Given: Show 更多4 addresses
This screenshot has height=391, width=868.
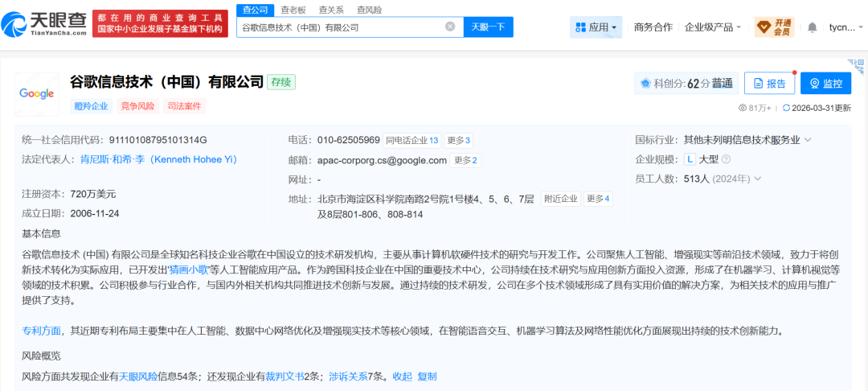Looking at the screenshot, I should pyautogui.click(x=598, y=199).
